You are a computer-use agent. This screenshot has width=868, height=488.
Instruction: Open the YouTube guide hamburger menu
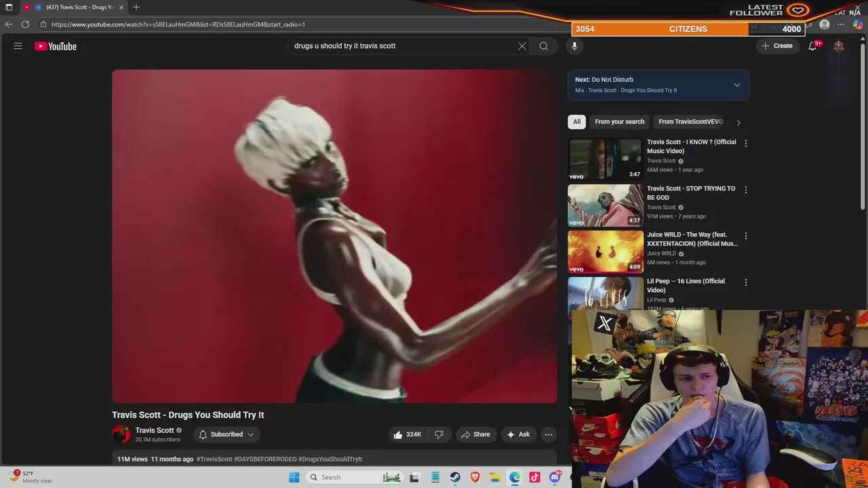(18, 46)
